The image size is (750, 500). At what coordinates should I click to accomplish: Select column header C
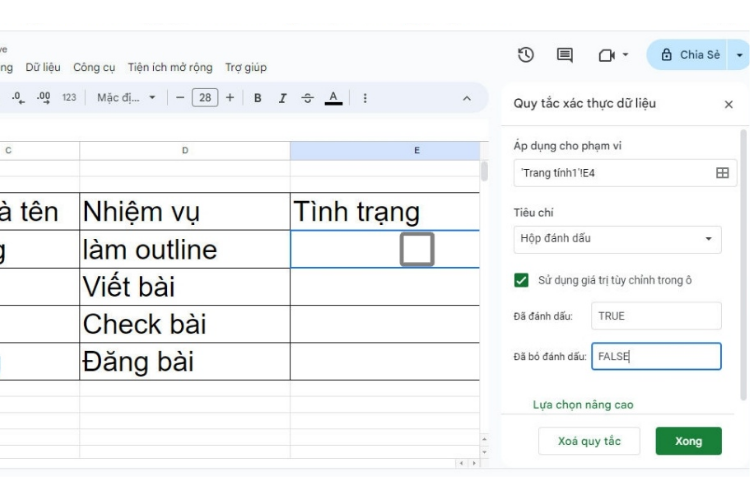[x=39, y=150]
